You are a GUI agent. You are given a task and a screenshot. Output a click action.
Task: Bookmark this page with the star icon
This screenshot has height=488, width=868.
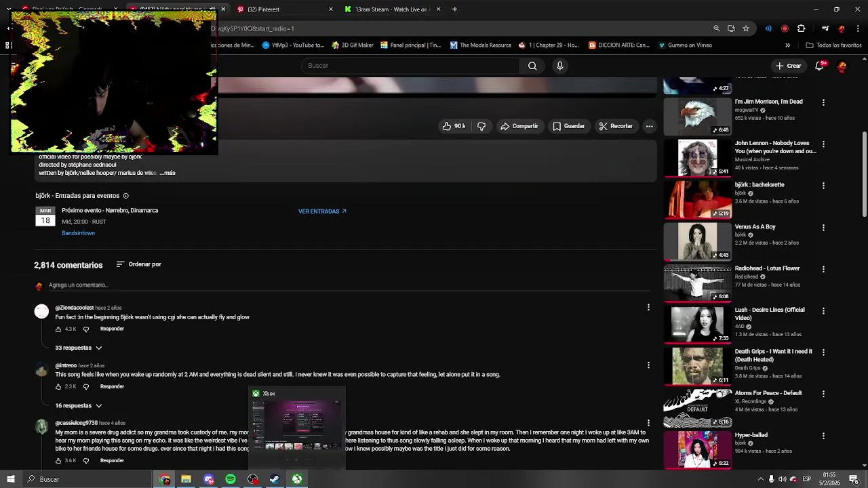pyautogui.click(x=746, y=28)
